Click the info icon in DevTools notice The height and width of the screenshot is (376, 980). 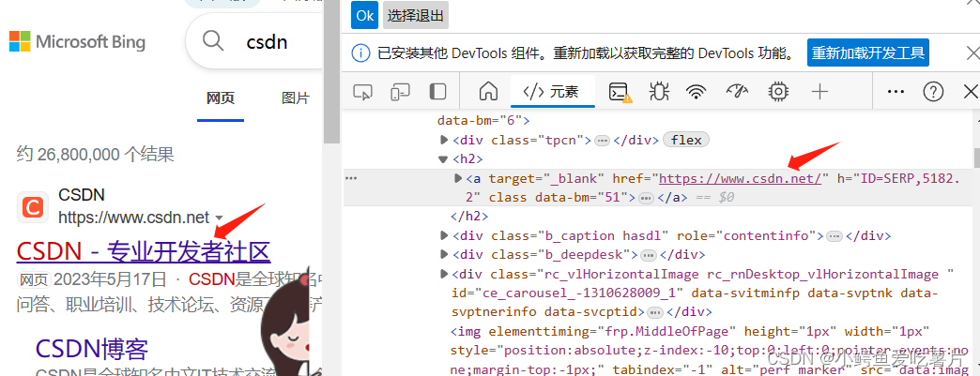[360, 53]
